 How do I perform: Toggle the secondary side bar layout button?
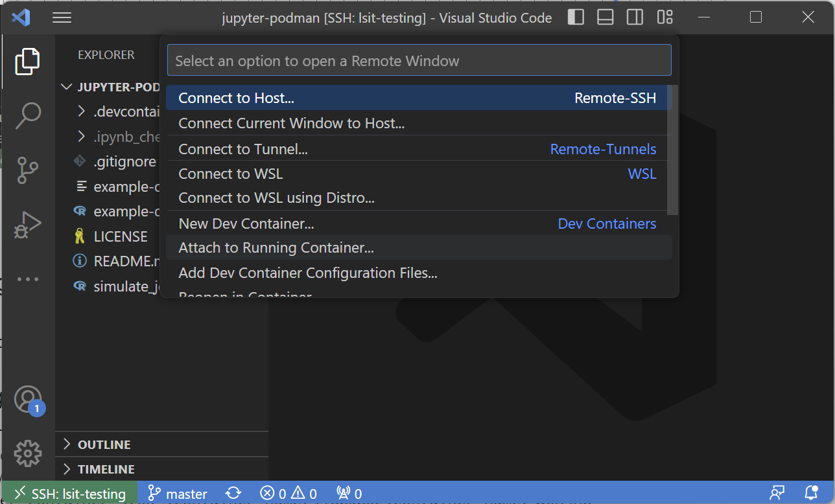(x=635, y=17)
